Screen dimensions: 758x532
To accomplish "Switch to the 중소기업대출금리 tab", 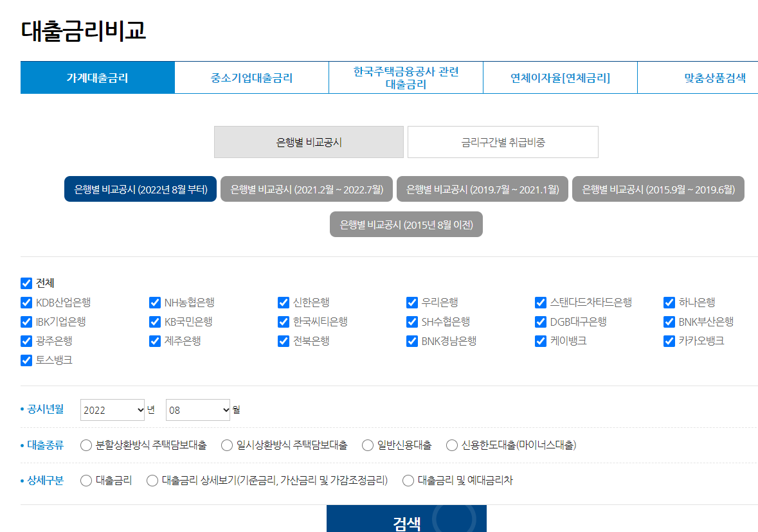I will (x=251, y=77).
